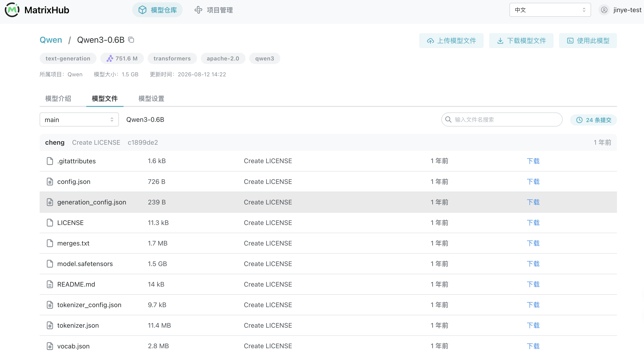The image size is (644, 358).
Task: Click the cheng commit author name
Action: [x=55, y=142]
